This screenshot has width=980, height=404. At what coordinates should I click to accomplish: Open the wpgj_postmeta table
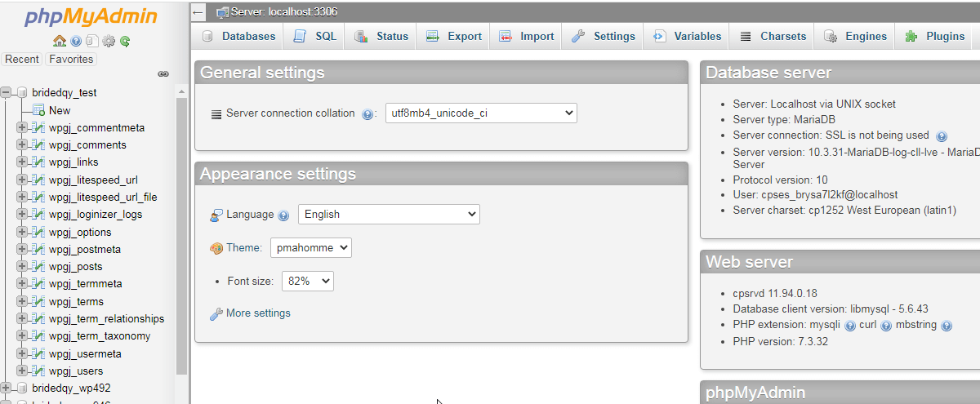[x=85, y=250]
